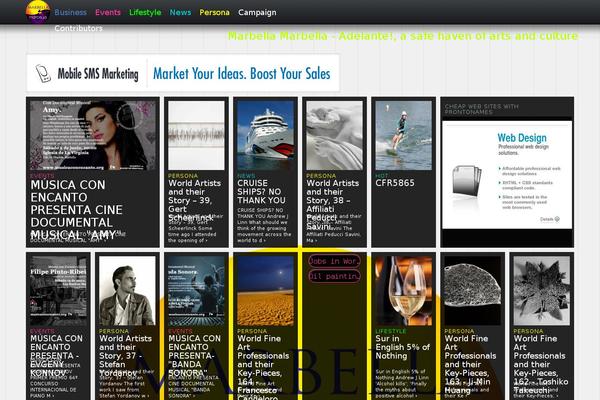Open the Gert Scheerlinck artwork thumbnail
Image resolution: width=600 pixels, height=400 pixels.
point(196,135)
